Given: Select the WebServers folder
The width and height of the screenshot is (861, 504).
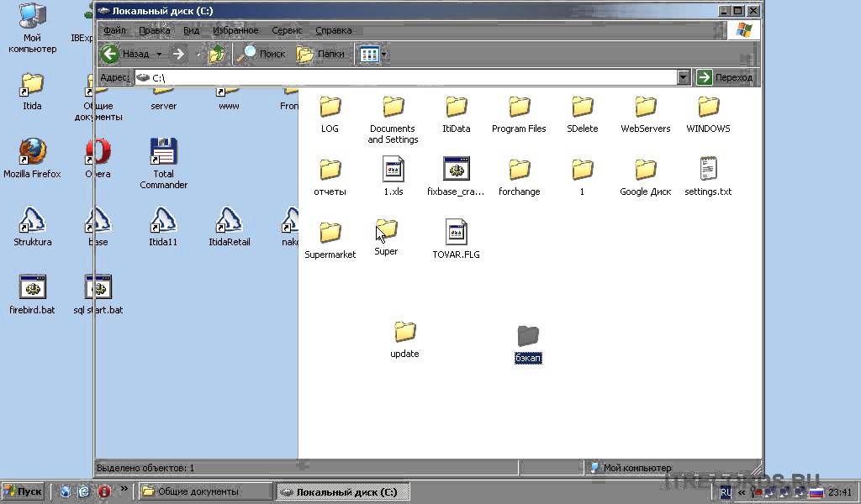Looking at the screenshot, I should [645, 114].
